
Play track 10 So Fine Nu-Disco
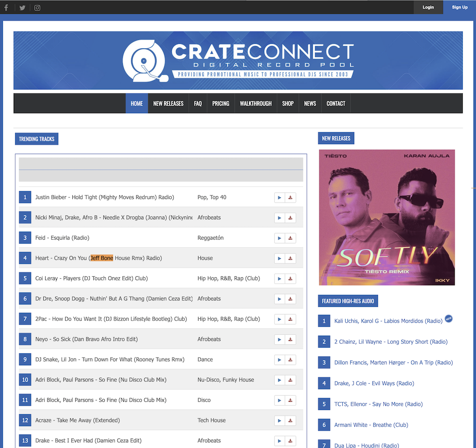(x=279, y=380)
